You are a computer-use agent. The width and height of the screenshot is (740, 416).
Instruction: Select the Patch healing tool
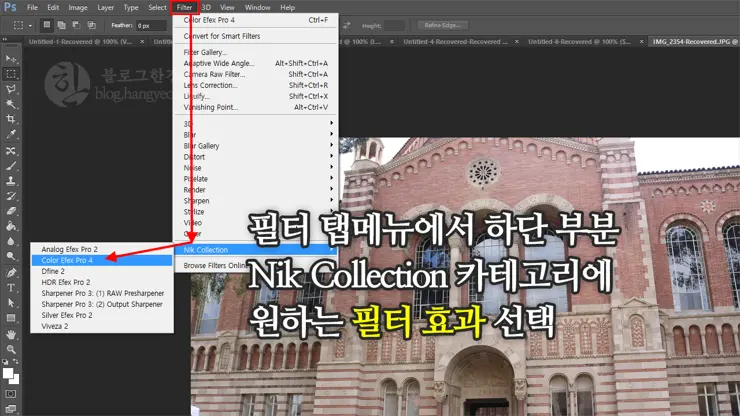point(10,151)
